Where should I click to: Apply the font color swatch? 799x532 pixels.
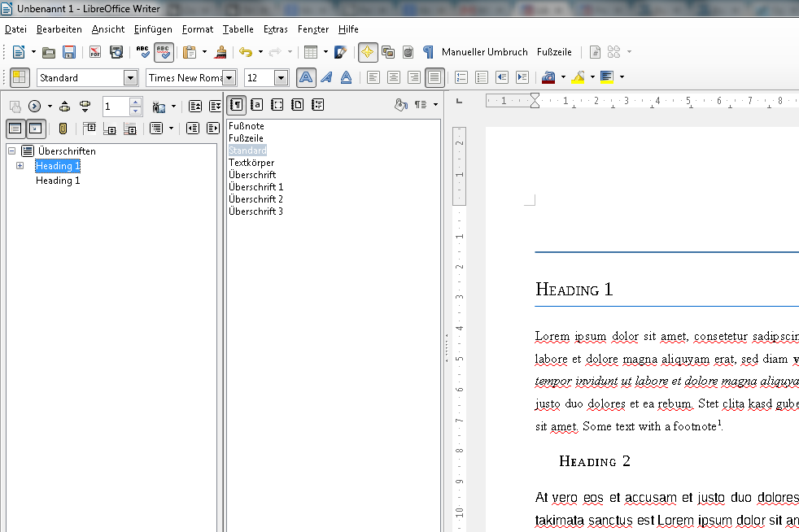coord(548,77)
